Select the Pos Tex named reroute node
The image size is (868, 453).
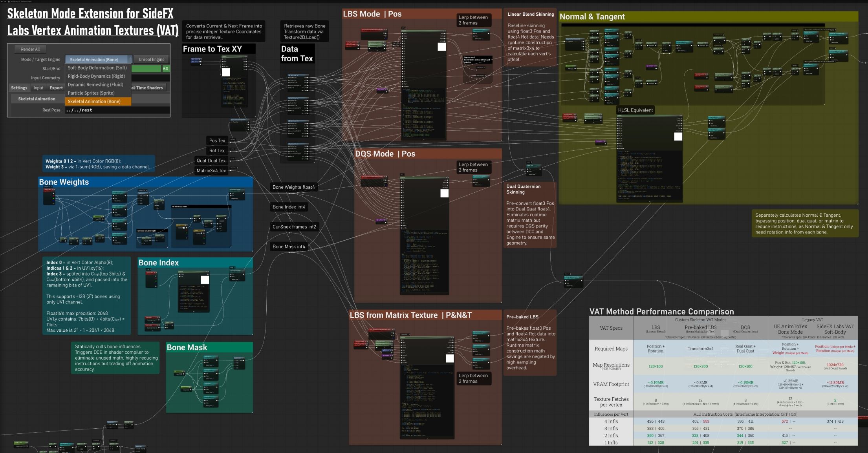pos(217,141)
